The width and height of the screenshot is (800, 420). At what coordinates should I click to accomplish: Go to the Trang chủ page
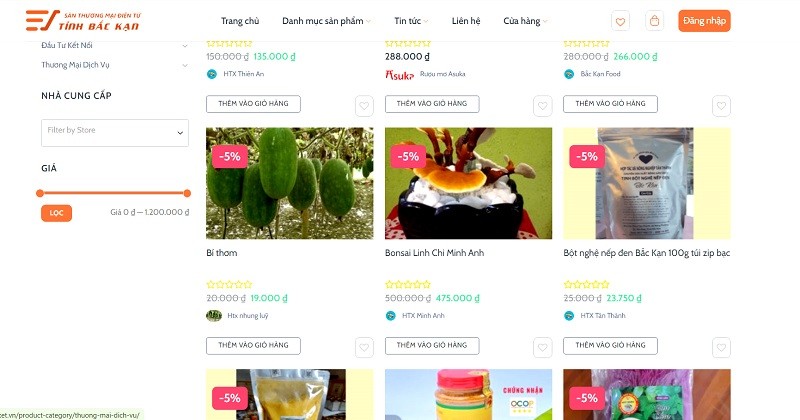tap(240, 21)
